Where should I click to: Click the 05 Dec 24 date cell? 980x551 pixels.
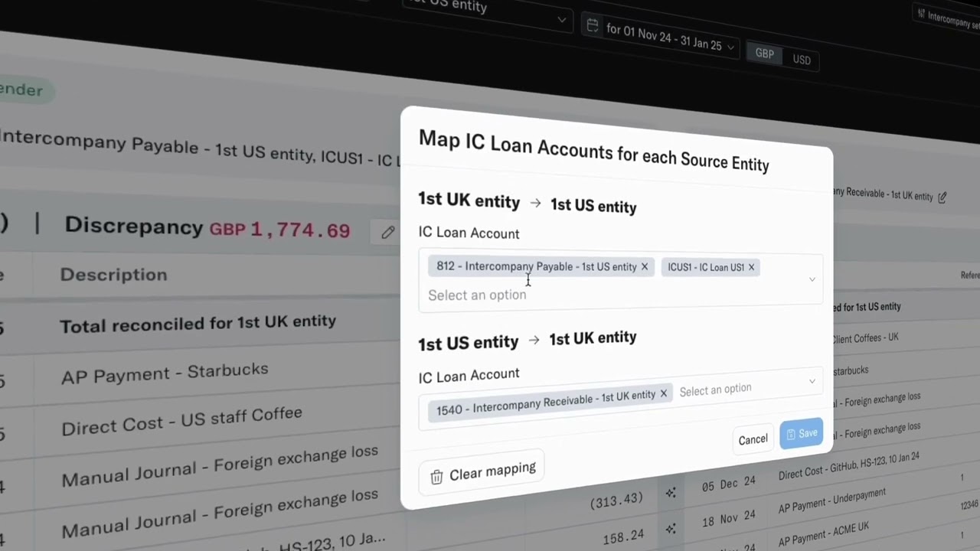729,484
